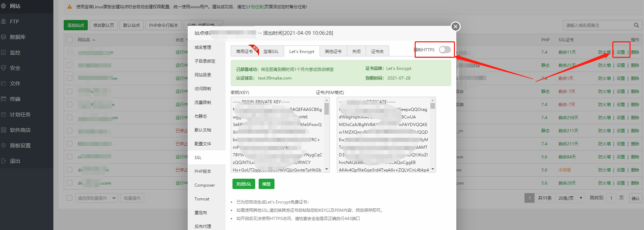Viewport: 644px width, 230px height.
Task: Open the 20条/页 page size dropdown
Action: pyautogui.click(x=570, y=198)
